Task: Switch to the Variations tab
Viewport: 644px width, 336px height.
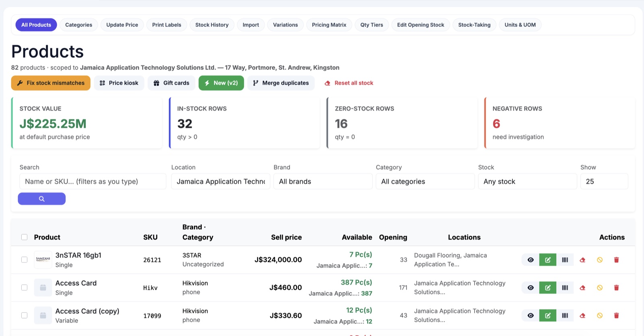Action: coord(285,25)
